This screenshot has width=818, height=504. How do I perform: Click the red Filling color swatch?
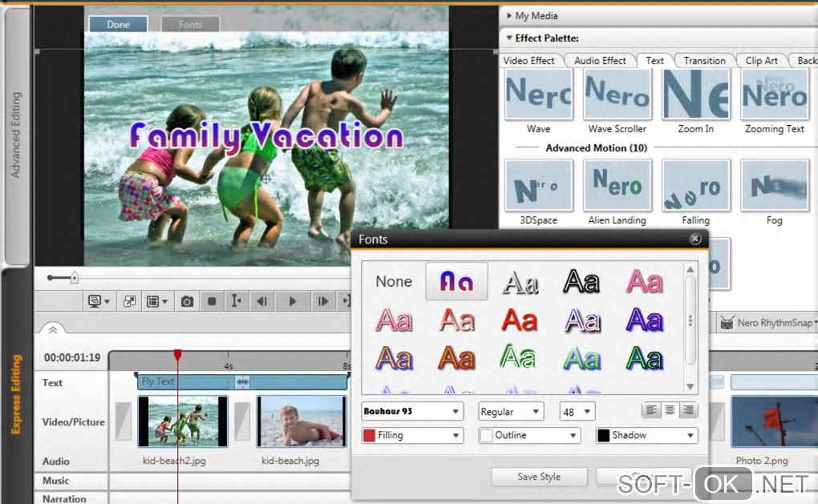(370, 435)
